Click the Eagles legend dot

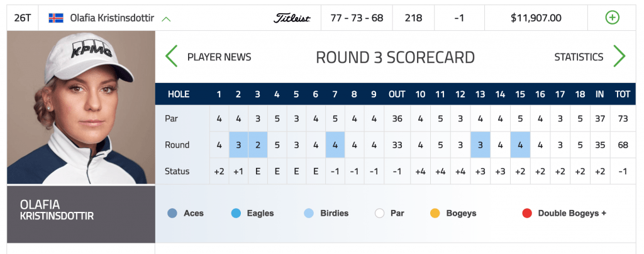[x=236, y=213]
